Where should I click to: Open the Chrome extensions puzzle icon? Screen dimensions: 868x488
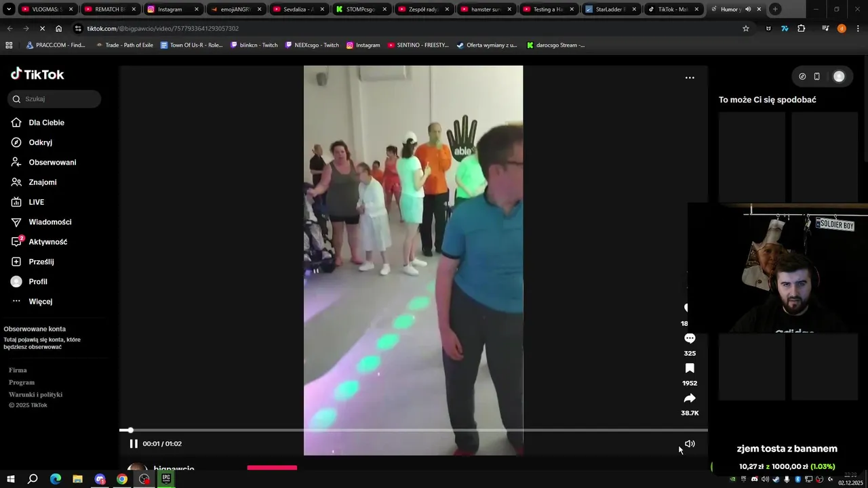coord(802,28)
